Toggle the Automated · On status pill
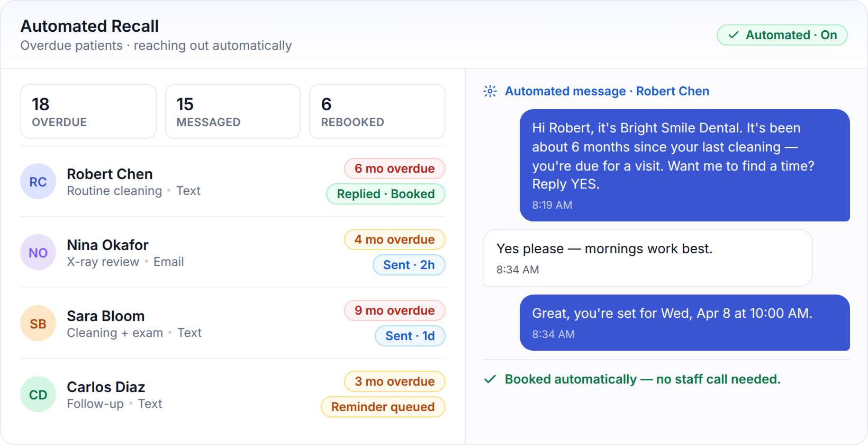 pos(782,35)
